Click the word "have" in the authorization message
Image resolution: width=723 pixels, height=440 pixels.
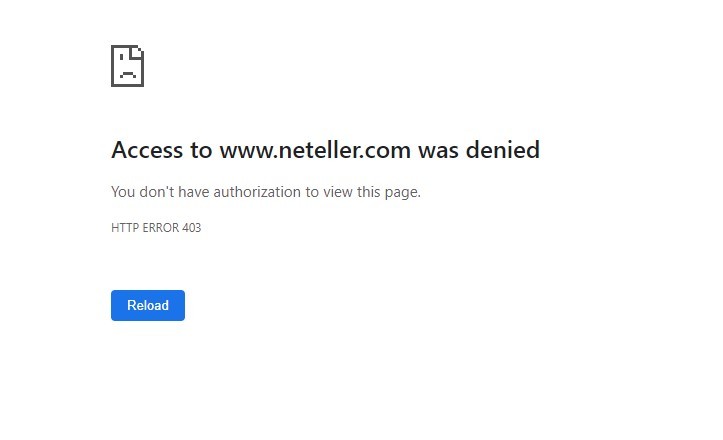[x=194, y=192]
